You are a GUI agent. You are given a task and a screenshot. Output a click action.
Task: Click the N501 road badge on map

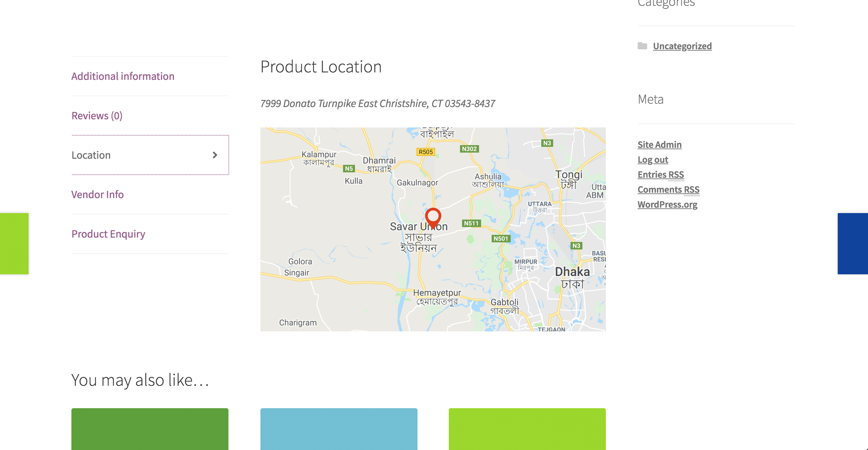click(x=500, y=239)
